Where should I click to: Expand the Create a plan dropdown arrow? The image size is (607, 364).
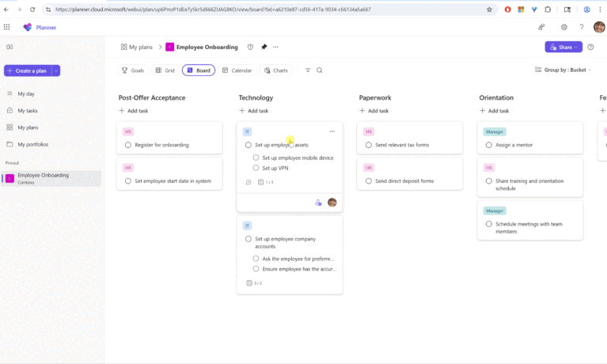point(56,70)
